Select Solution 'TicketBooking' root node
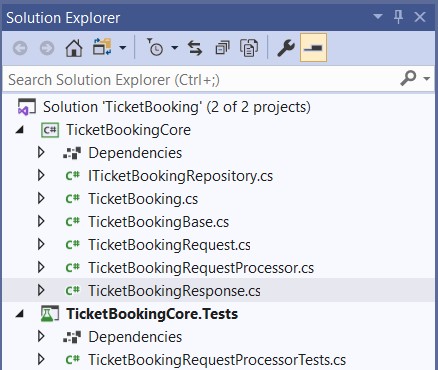The height and width of the screenshot is (370, 438). [177, 107]
